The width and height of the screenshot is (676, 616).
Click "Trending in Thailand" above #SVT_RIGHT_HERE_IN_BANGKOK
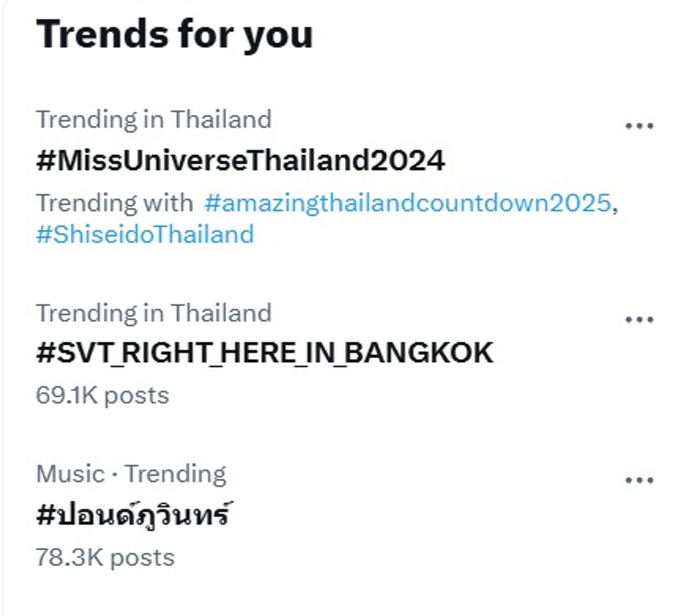[x=154, y=313]
